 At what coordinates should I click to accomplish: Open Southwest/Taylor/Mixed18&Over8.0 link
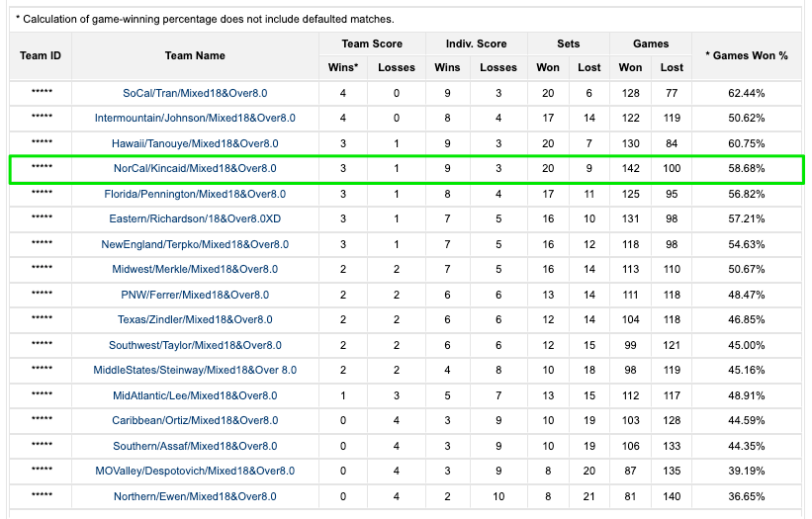pos(195,345)
